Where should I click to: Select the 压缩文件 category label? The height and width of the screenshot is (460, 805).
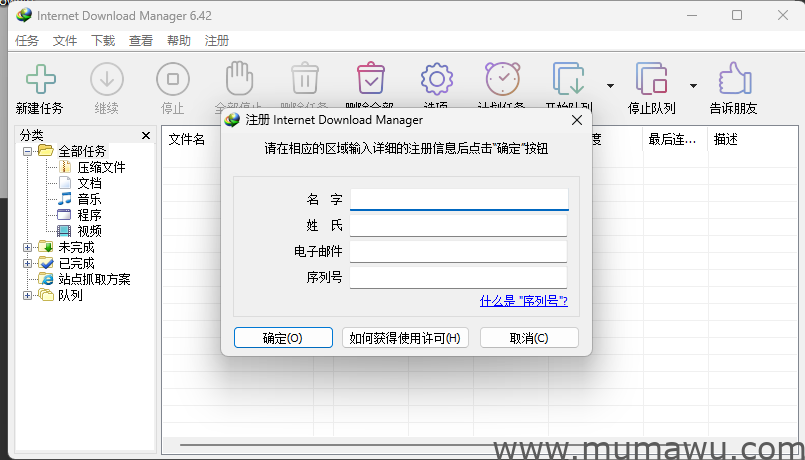101,167
